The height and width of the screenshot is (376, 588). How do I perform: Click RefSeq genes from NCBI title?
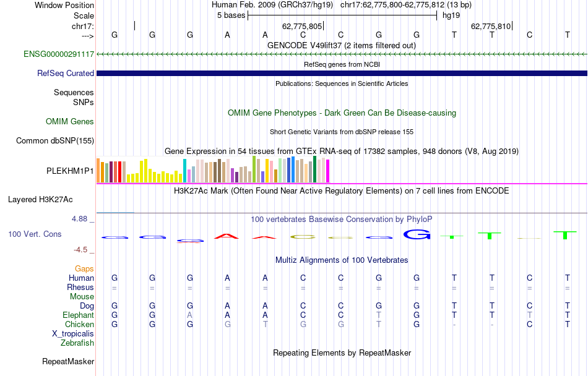point(342,64)
